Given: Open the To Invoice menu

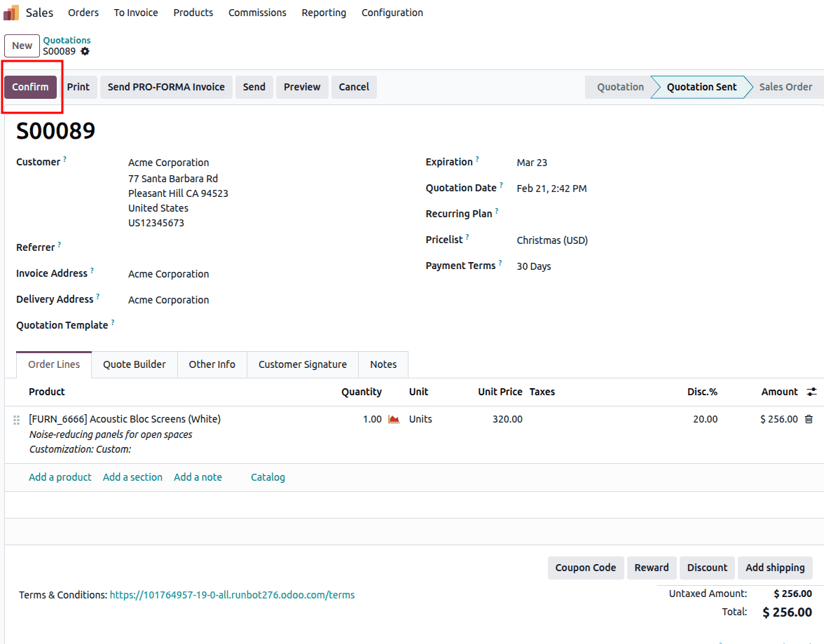Looking at the screenshot, I should (136, 13).
